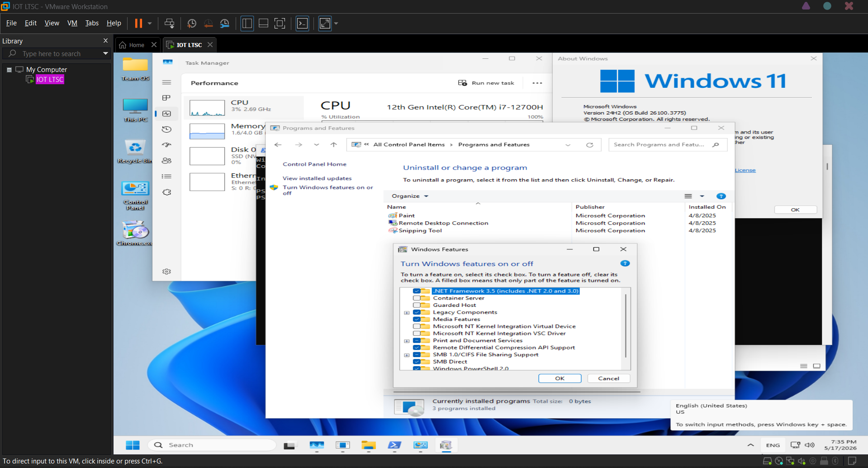Click the Search Programs and Features box
The height and width of the screenshot is (468, 868).
click(668, 145)
